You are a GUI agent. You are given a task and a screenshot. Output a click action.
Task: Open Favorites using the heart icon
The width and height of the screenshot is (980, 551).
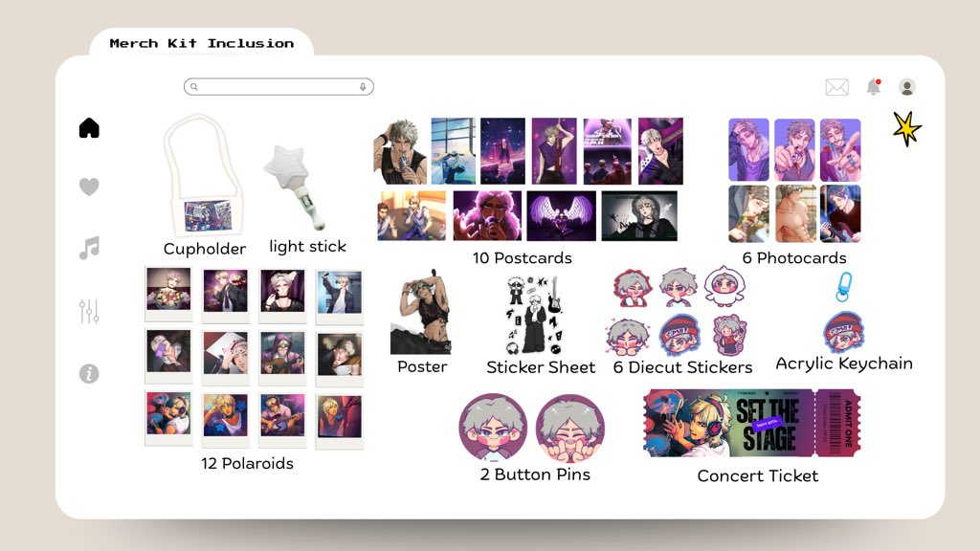(x=89, y=187)
